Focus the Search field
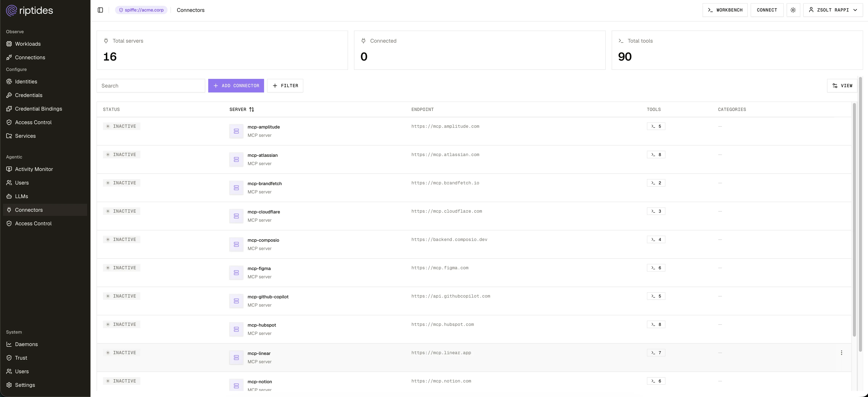 (x=151, y=86)
